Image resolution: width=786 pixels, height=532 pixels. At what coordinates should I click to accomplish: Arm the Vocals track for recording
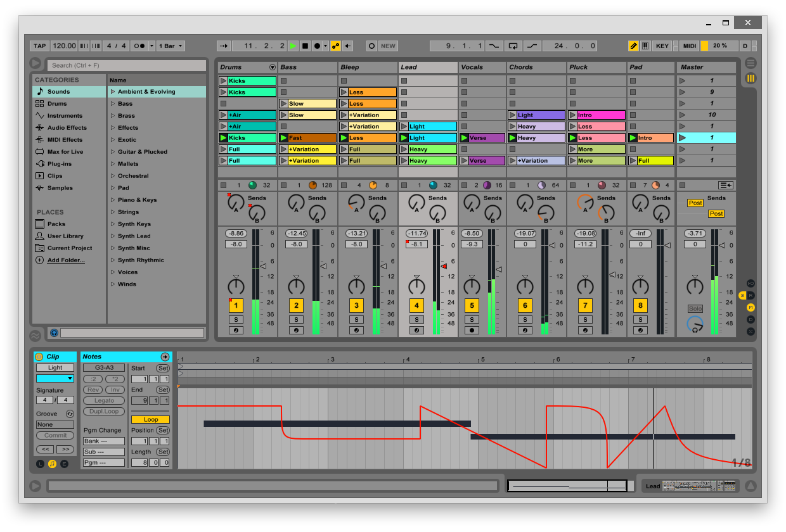coord(471,330)
